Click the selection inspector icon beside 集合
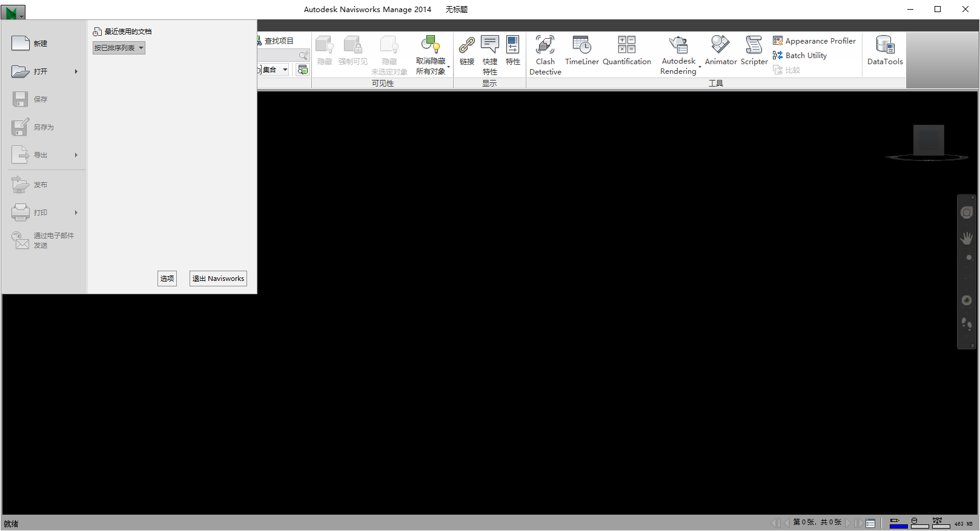This screenshot has width=980, height=531. [x=303, y=70]
